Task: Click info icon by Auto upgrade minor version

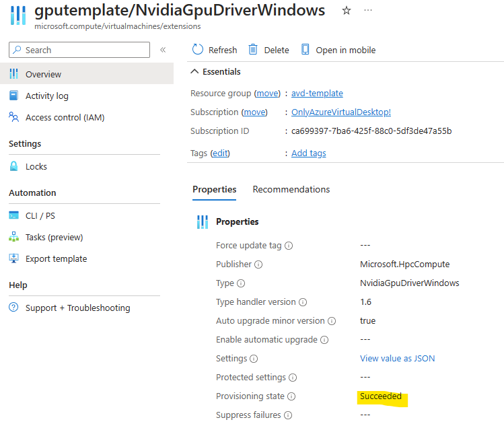Action: click(x=332, y=321)
